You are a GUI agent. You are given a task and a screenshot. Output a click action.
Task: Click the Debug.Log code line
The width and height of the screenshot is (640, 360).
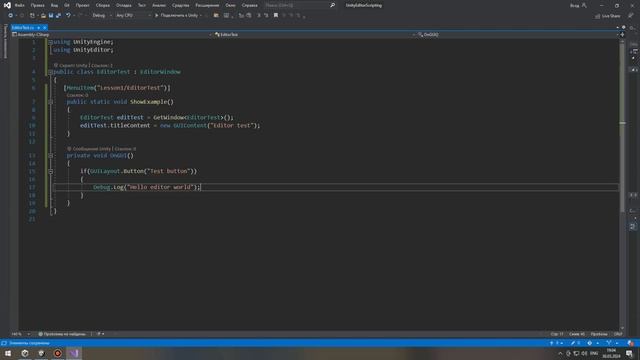tap(147, 187)
